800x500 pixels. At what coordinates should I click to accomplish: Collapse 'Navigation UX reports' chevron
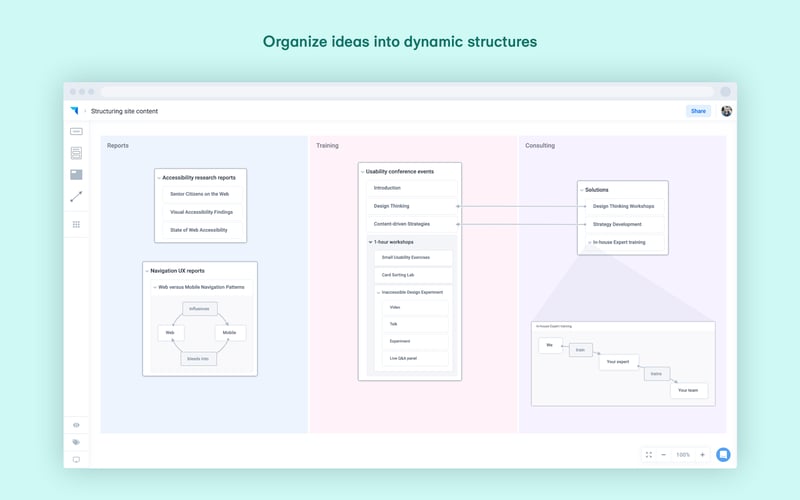pos(147,271)
